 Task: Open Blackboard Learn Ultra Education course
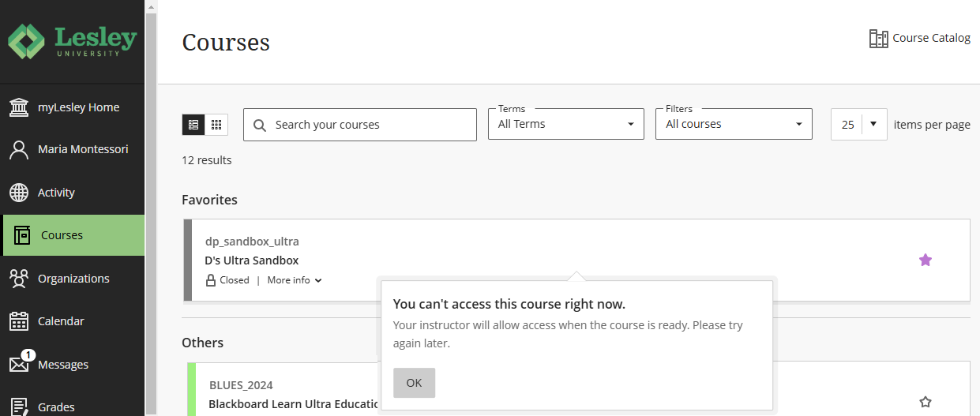[293, 404]
